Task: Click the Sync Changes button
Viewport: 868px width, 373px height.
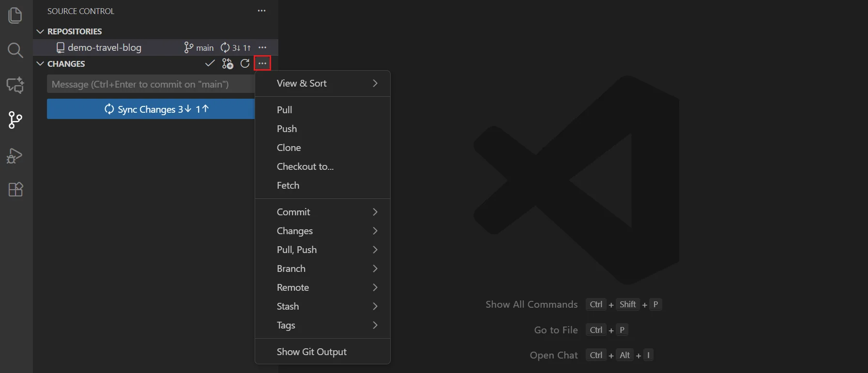Action: tap(151, 109)
